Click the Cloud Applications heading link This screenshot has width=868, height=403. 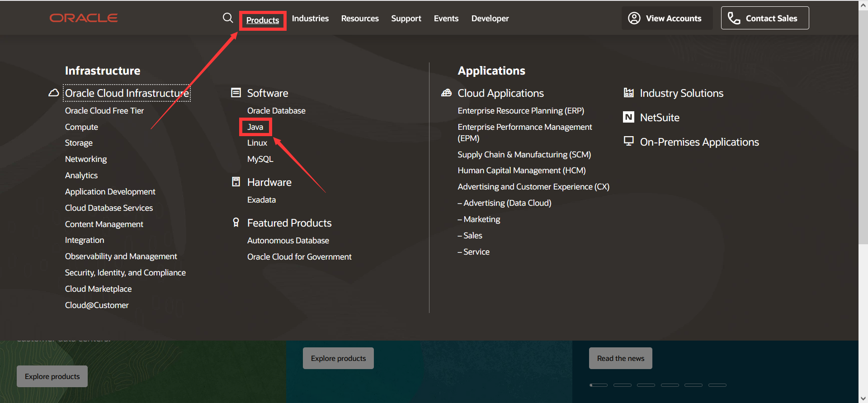500,93
